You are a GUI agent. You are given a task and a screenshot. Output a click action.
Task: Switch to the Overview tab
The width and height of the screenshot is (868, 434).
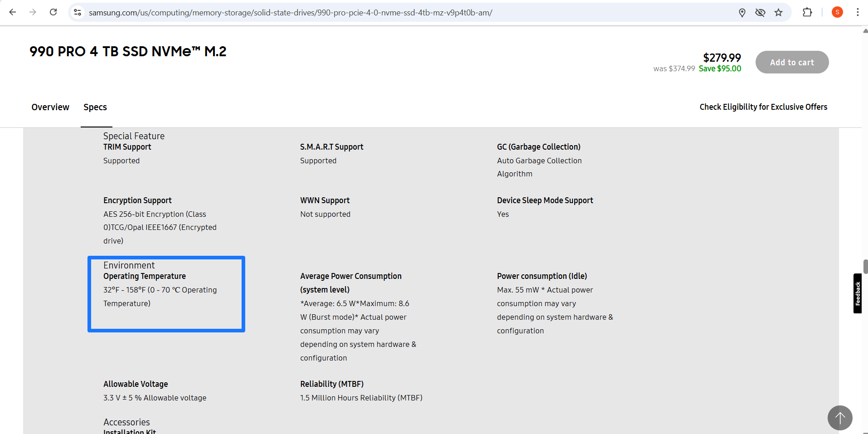click(x=50, y=107)
